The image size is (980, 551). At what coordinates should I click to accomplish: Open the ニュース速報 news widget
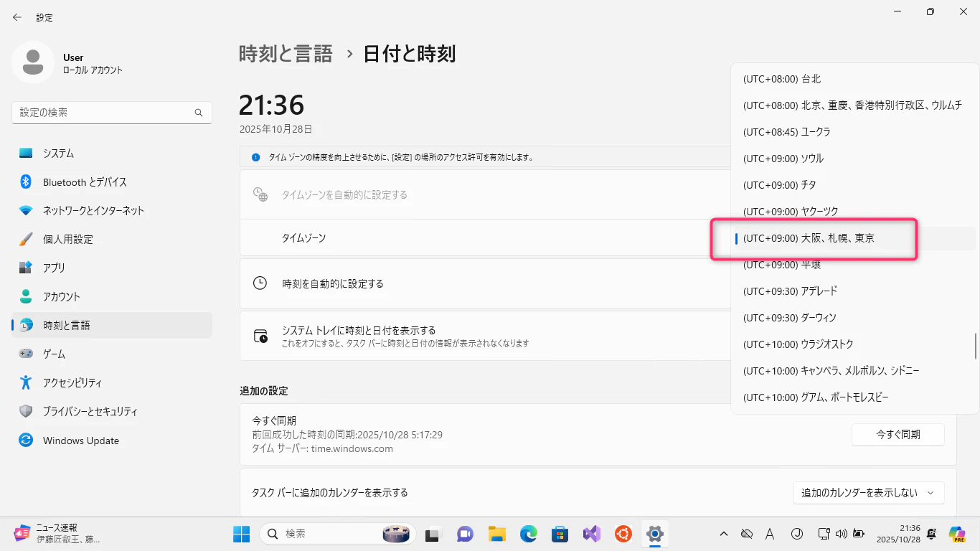point(57,533)
